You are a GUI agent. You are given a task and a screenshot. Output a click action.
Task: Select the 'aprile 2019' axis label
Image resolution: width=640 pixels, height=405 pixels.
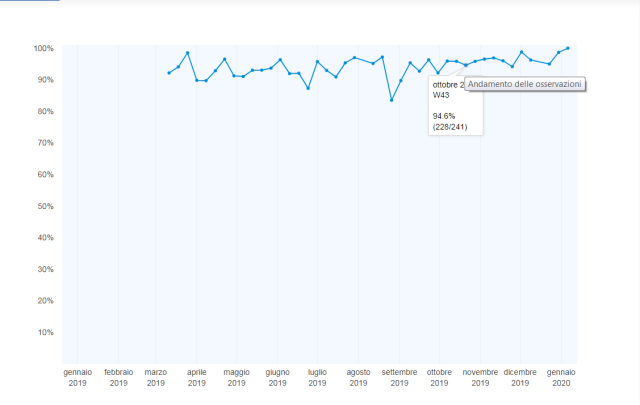(197, 377)
